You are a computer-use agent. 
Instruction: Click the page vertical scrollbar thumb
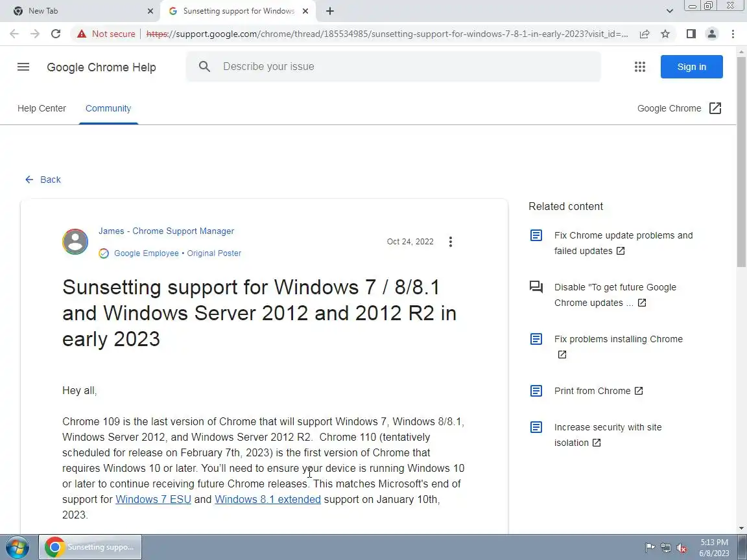[x=741, y=162]
